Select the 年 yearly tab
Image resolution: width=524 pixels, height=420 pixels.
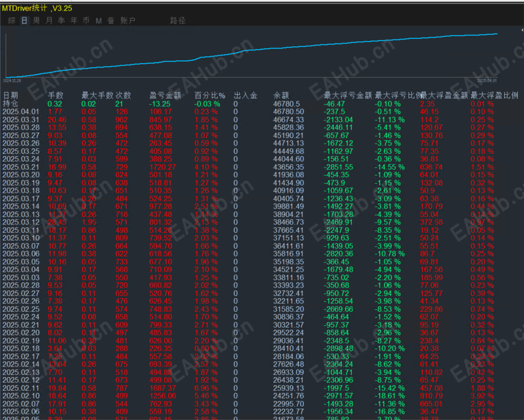coord(74,21)
